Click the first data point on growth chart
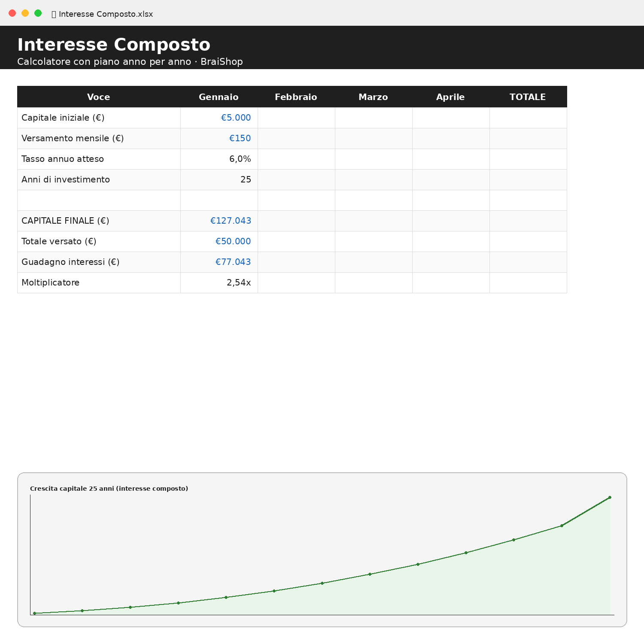The width and height of the screenshot is (644, 644). [34, 613]
